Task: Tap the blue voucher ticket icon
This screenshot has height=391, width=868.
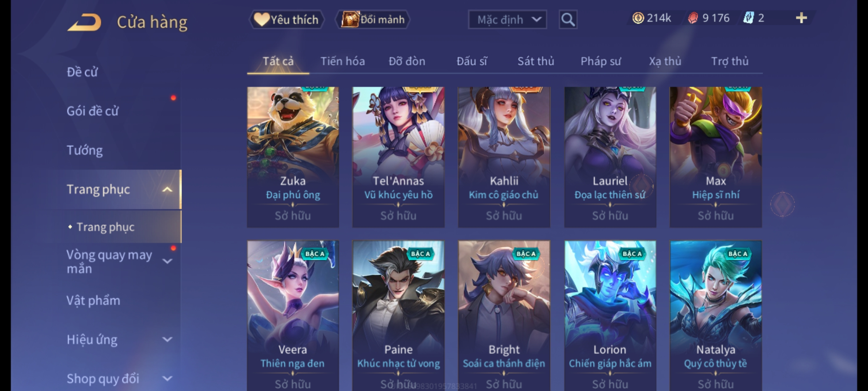Action: click(748, 18)
